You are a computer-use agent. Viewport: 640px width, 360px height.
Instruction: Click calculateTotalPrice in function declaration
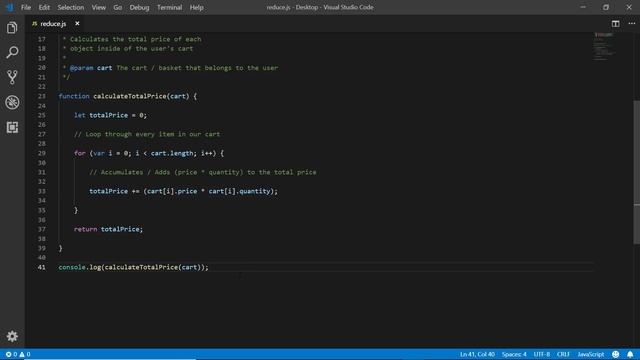[x=130, y=96]
